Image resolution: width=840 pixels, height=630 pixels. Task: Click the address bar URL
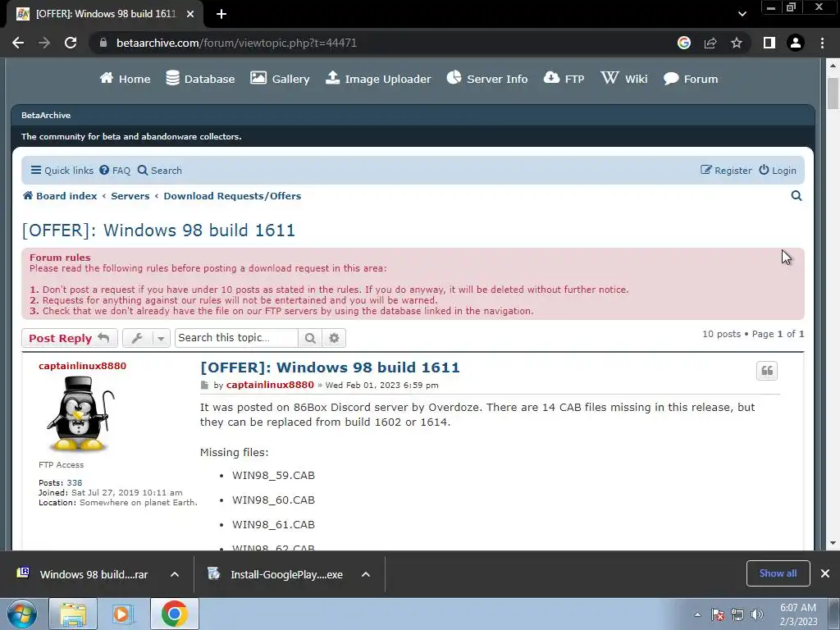[236, 43]
